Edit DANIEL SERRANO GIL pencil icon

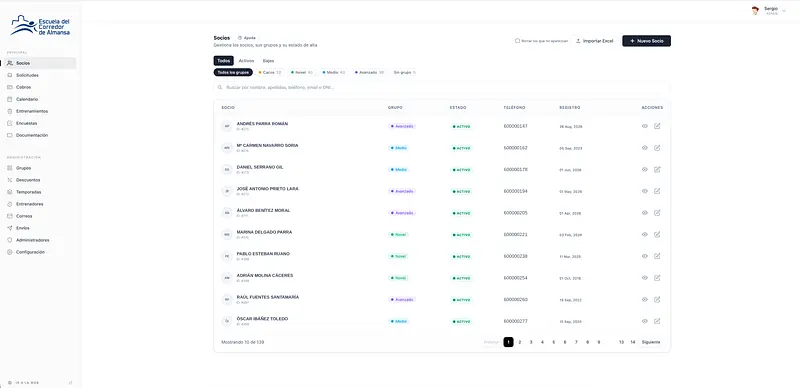(x=657, y=169)
